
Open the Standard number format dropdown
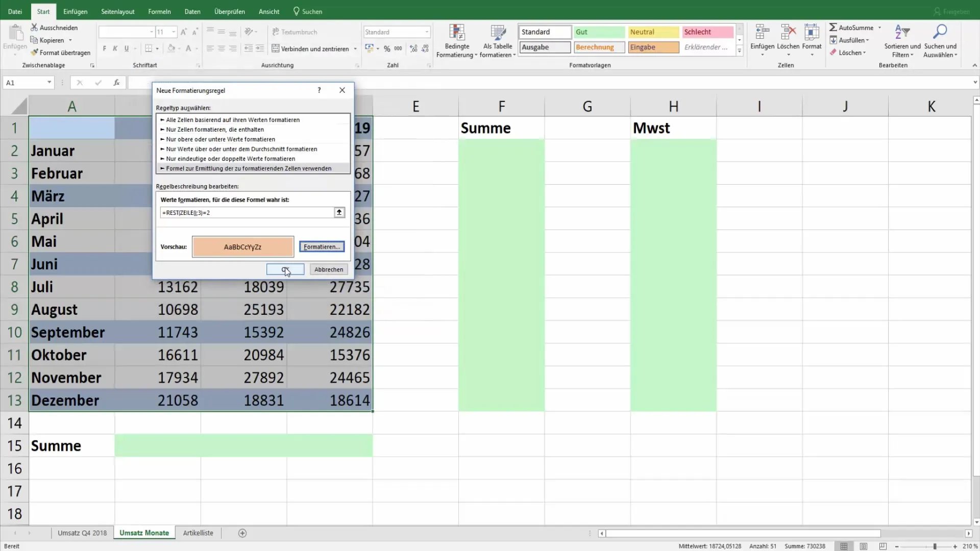click(x=427, y=32)
